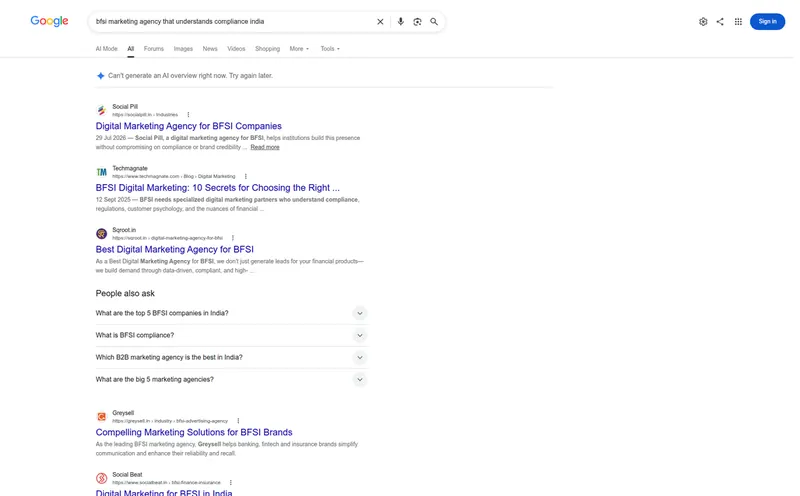Click Social Beat favicon
Screen dimensions: 800x496
(102, 478)
